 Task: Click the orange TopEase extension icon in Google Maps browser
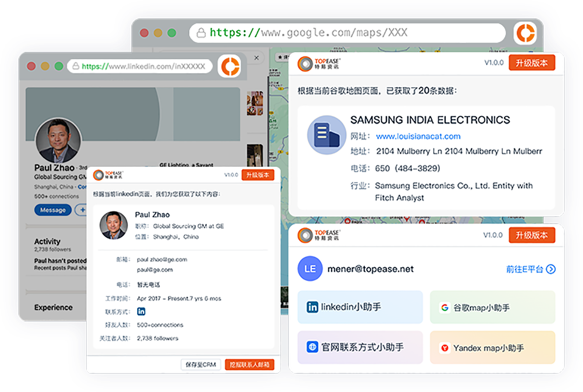click(x=525, y=33)
